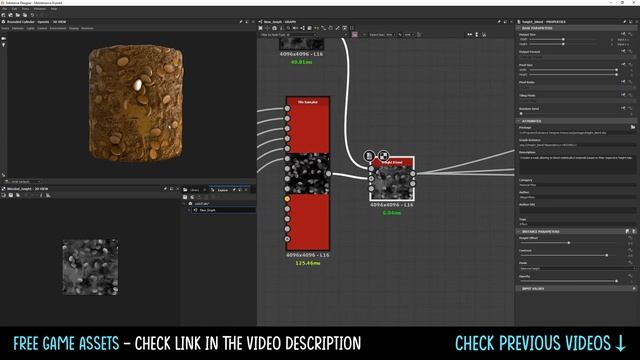The height and width of the screenshot is (360, 640).
Task: Pin the Properties panel
Action: [x=624, y=22]
